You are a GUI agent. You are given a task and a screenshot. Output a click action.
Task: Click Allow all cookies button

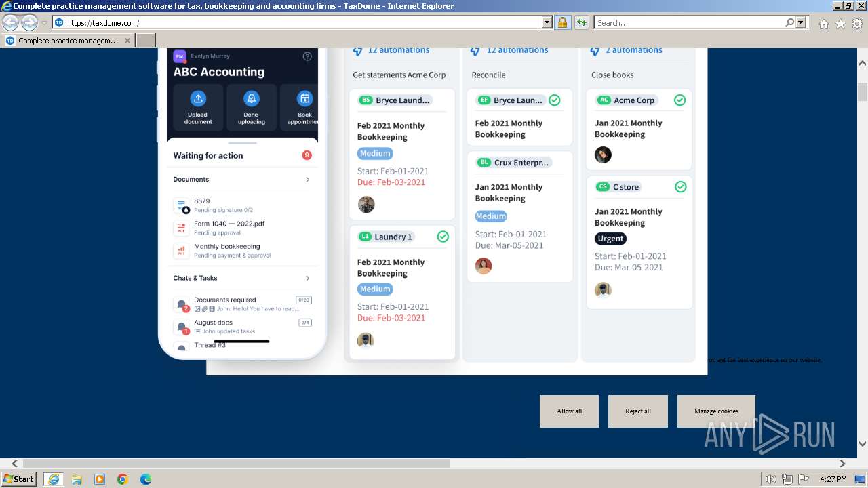pos(569,411)
